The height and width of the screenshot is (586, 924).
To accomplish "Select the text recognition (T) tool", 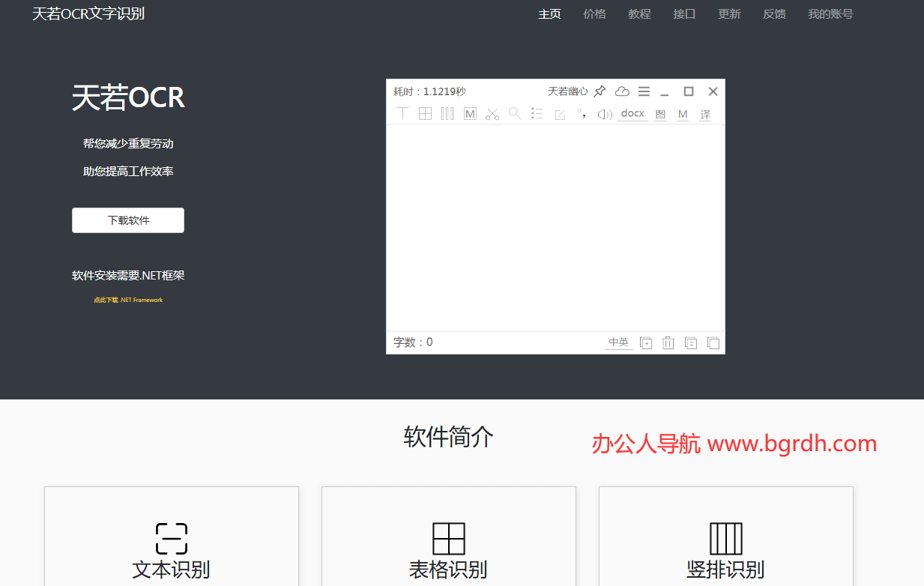I will pos(402,113).
